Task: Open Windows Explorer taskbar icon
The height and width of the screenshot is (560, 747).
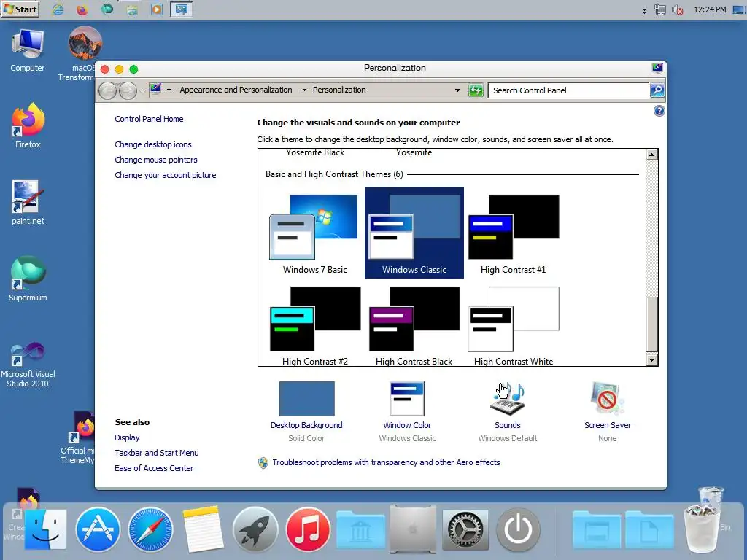Action: point(132,9)
